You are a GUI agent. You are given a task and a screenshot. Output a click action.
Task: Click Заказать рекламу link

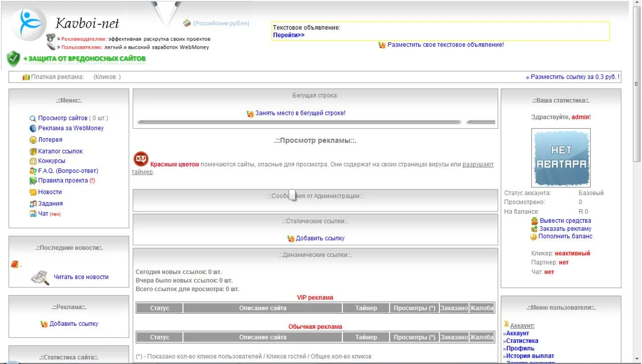566,229
